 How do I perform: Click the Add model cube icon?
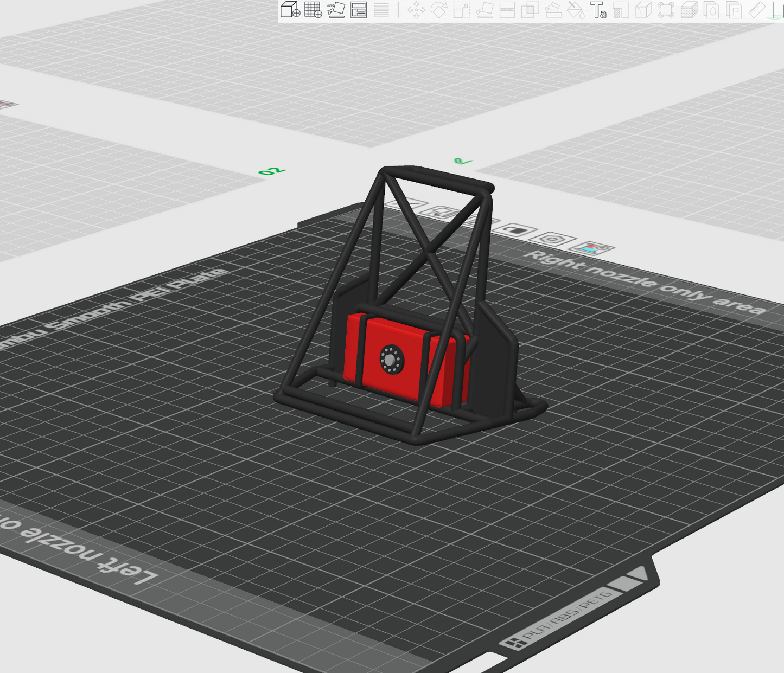(x=290, y=10)
